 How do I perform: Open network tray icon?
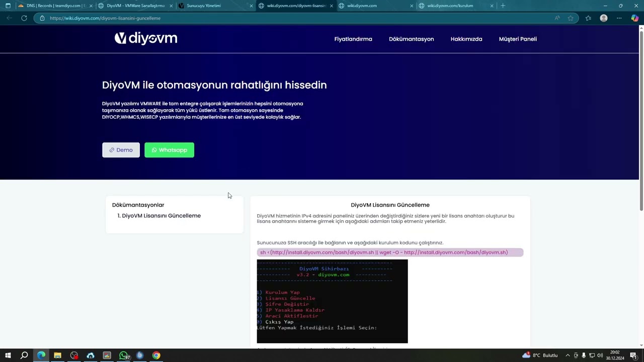pyautogui.click(x=592, y=355)
